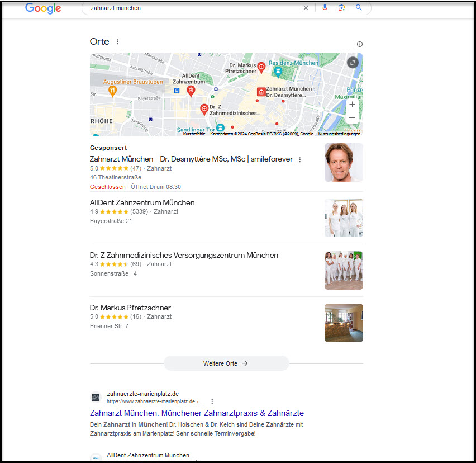Click the (16) review count for Dr. Pfretzschner
Image resolution: width=476 pixels, height=463 pixels.
click(x=136, y=317)
